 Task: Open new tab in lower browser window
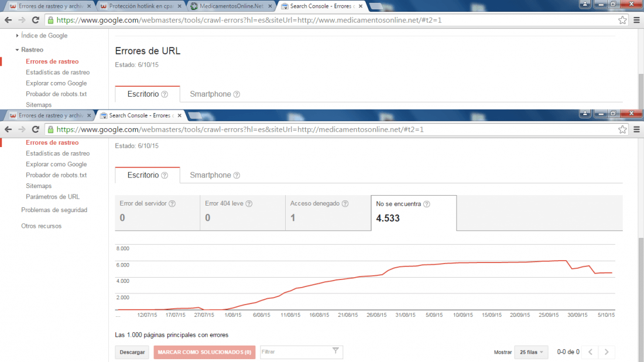pos(195,116)
